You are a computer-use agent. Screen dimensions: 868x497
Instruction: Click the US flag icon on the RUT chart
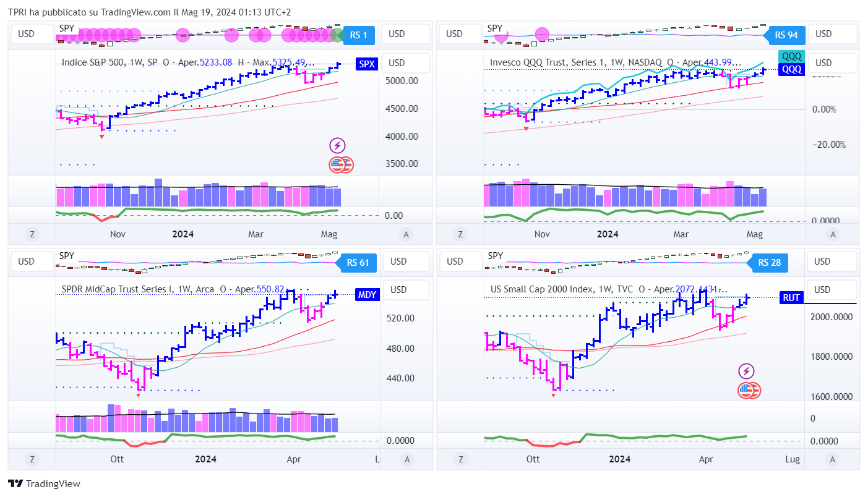(749, 391)
